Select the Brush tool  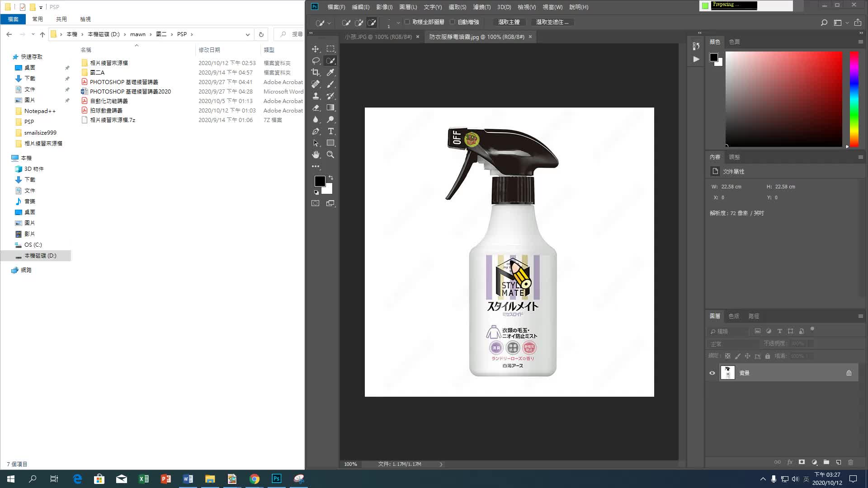click(330, 84)
